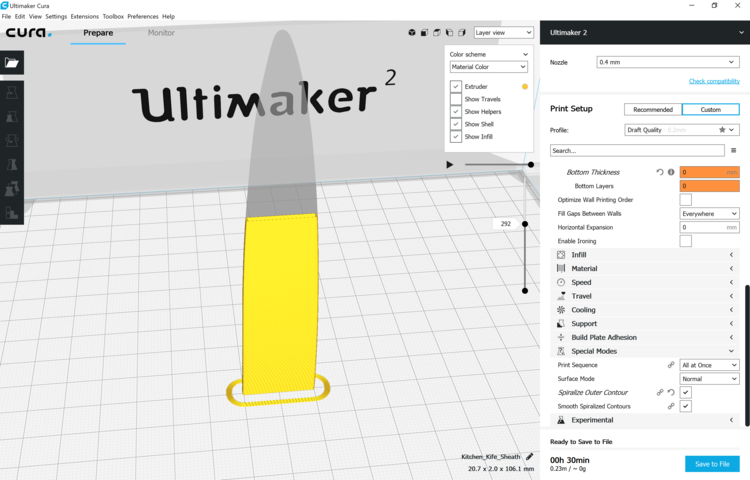Image resolution: width=750 pixels, height=480 pixels.
Task: Switch to left side view icon
Action: tap(449, 33)
